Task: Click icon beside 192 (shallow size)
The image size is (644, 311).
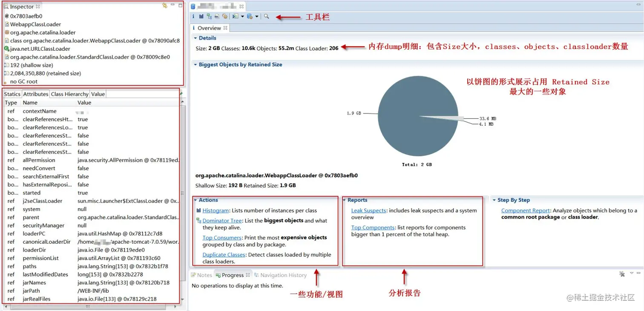Action: (x=7, y=65)
